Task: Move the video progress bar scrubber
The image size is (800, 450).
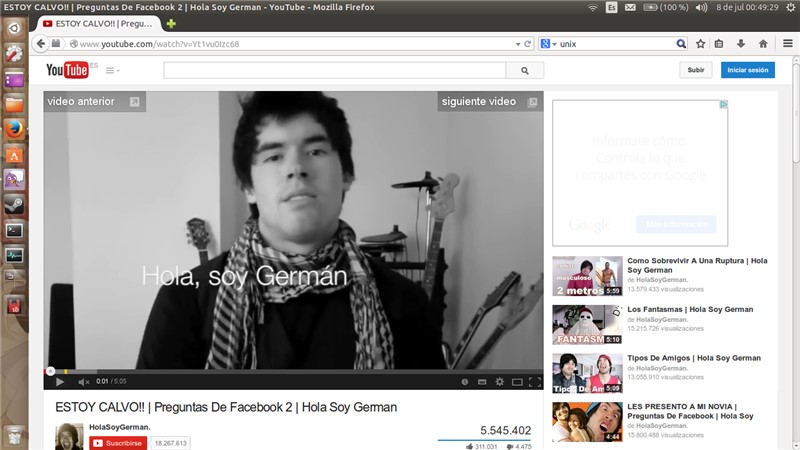Action: click(50, 371)
